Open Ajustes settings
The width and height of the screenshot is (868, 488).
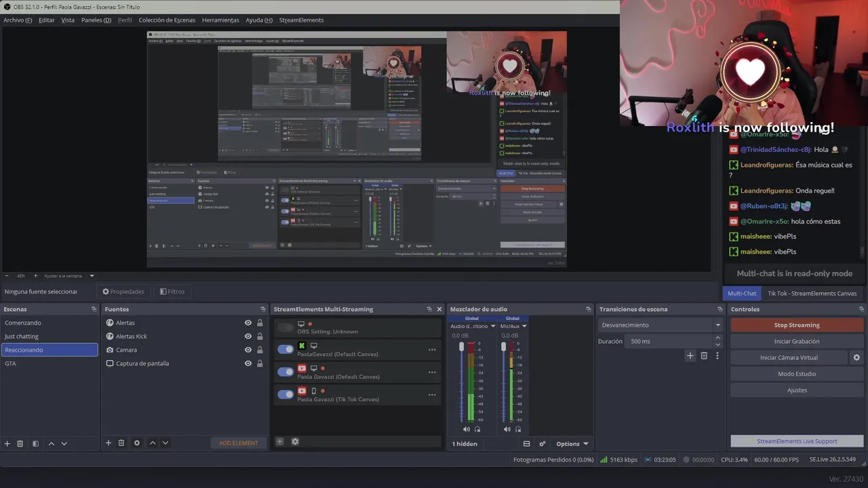click(797, 390)
